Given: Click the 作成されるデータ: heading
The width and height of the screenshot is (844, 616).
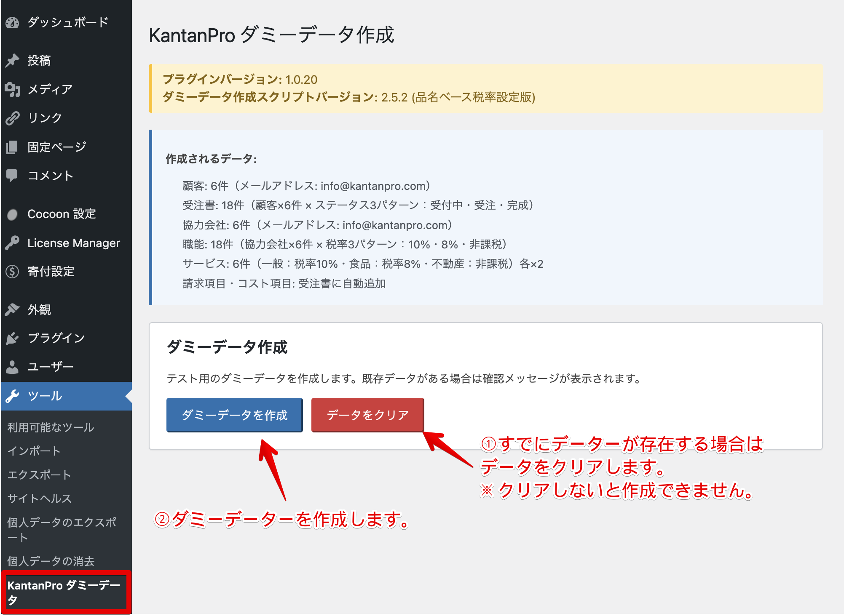Looking at the screenshot, I should pyautogui.click(x=211, y=159).
